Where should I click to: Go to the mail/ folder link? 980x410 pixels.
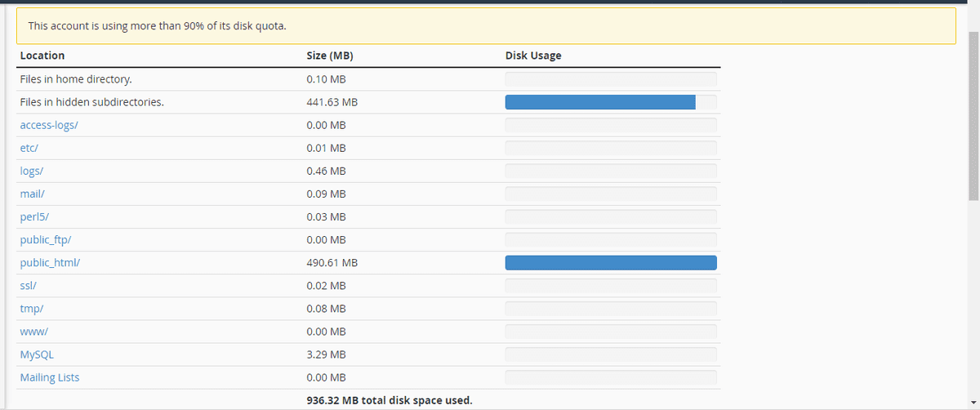click(x=32, y=194)
